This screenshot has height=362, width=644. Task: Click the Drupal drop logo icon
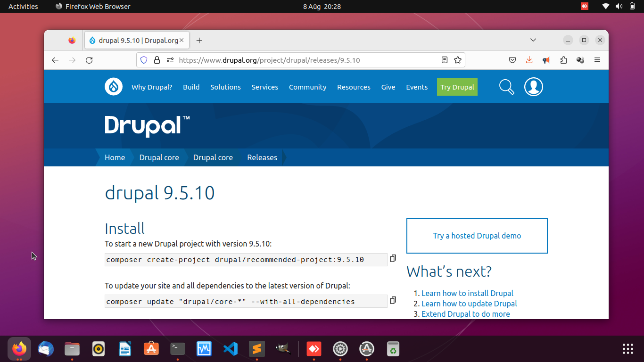[x=114, y=87]
